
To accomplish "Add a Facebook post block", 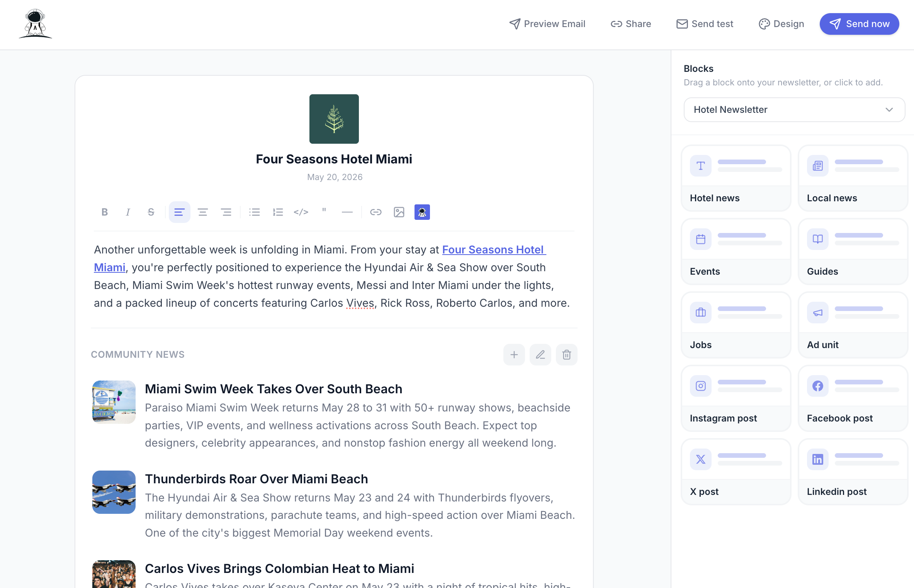I will (853, 398).
